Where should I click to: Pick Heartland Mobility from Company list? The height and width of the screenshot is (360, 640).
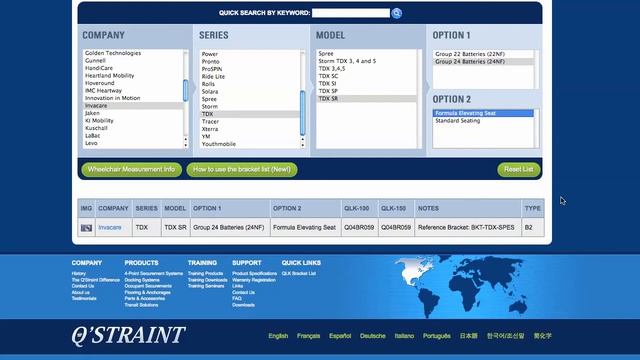click(x=109, y=76)
